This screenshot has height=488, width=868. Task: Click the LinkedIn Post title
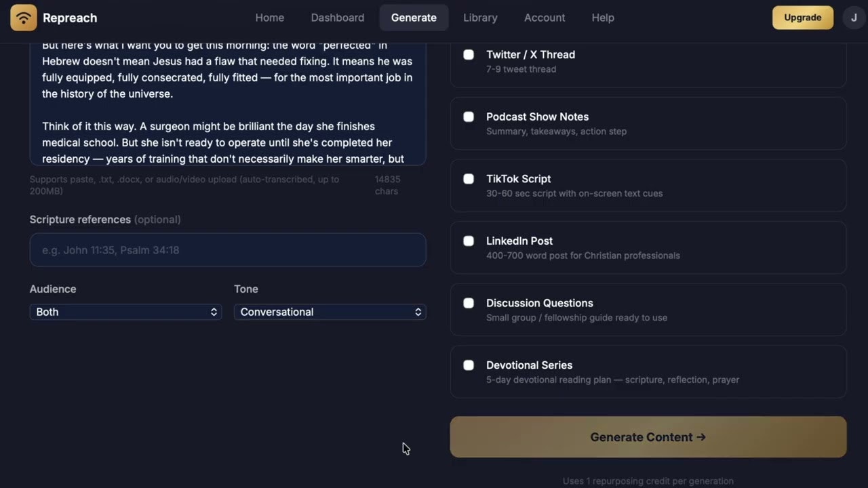[519, 241]
